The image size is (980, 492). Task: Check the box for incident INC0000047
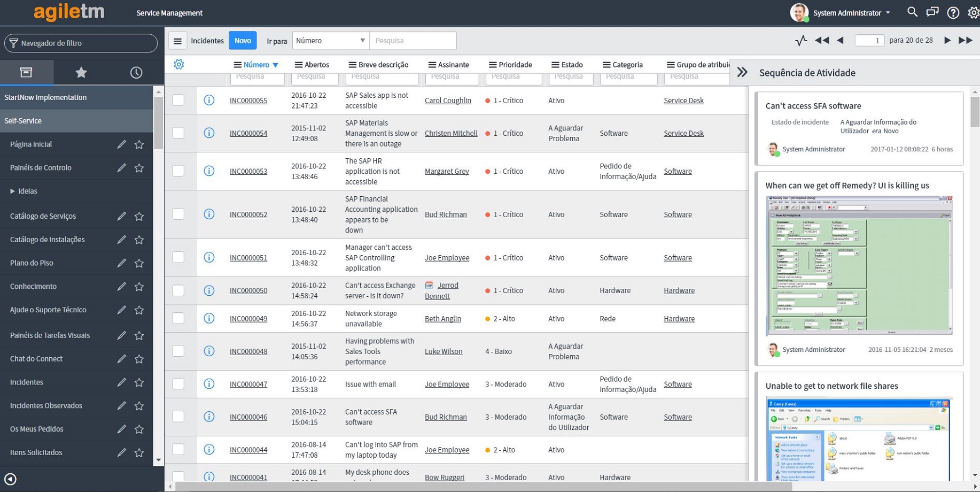point(178,384)
